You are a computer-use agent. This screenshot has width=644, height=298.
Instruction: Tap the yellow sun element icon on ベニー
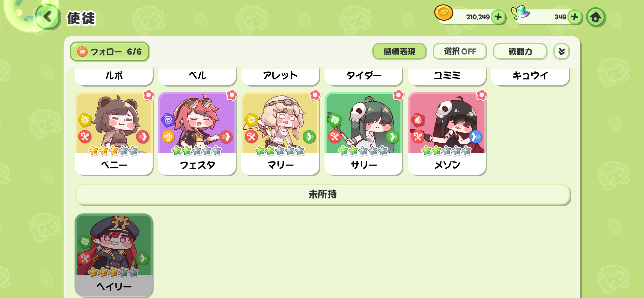(85, 120)
